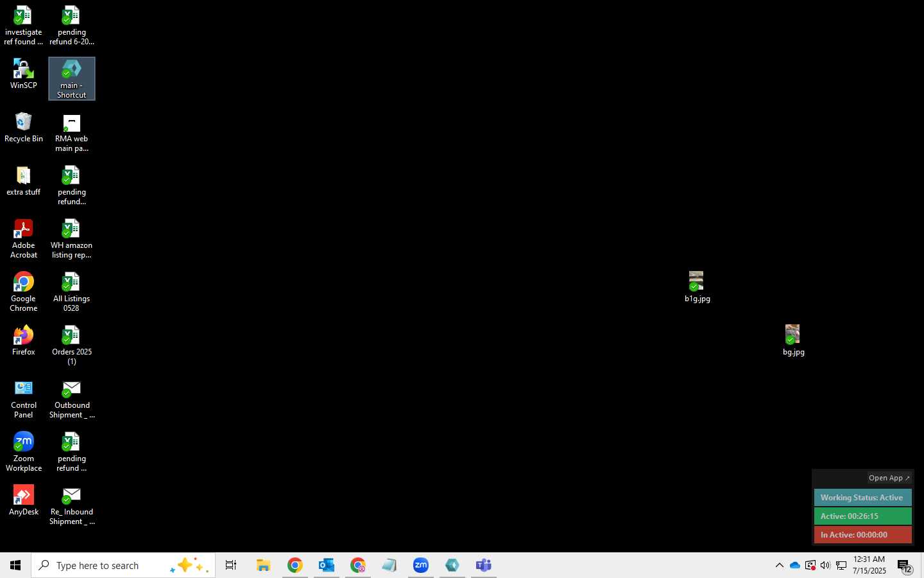Open the second Chrome profile taskbar icon
Image resolution: width=924 pixels, height=578 pixels.
point(357,565)
